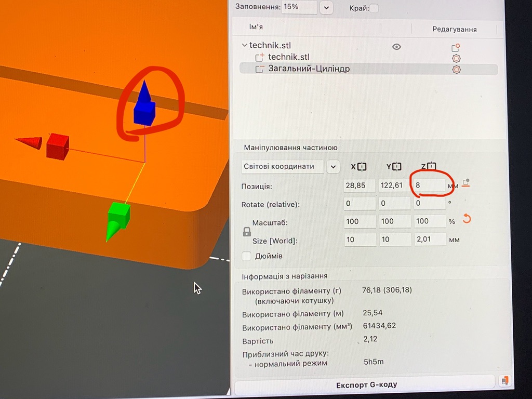Click the position X field 28,85

click(360, 185)
